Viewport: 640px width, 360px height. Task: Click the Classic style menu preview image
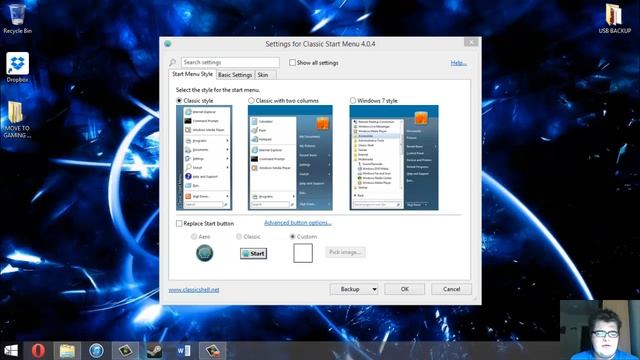pyautogui.click(x=204, y=158)
